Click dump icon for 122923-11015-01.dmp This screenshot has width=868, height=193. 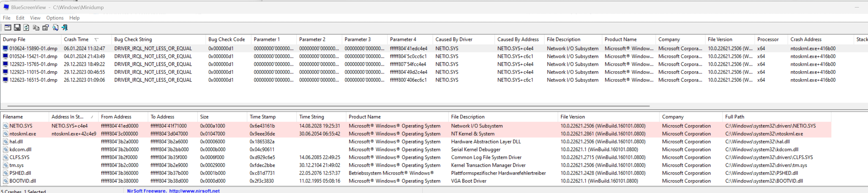[6, 72]
